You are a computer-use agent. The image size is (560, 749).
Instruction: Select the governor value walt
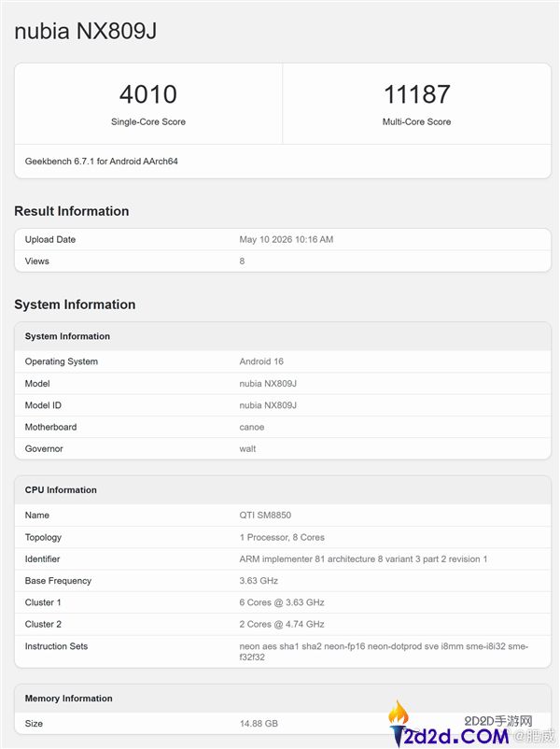coord(247,449)
